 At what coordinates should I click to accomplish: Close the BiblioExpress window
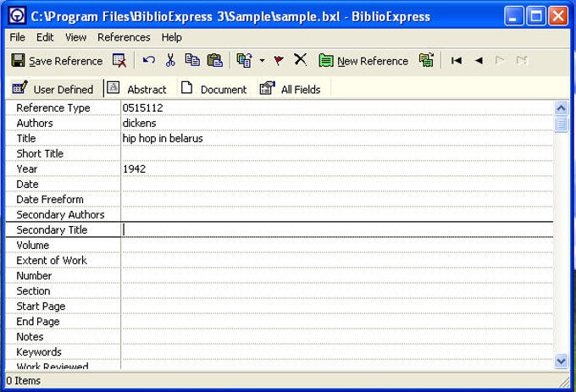(558, 16)
